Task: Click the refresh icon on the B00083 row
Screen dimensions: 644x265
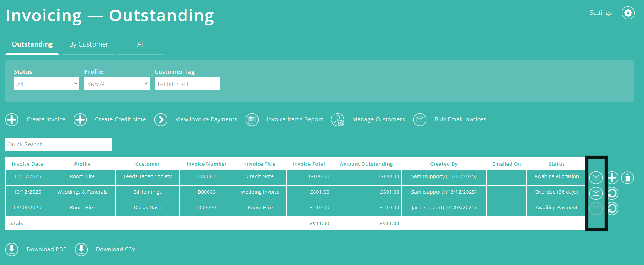Action: point(612,193)
